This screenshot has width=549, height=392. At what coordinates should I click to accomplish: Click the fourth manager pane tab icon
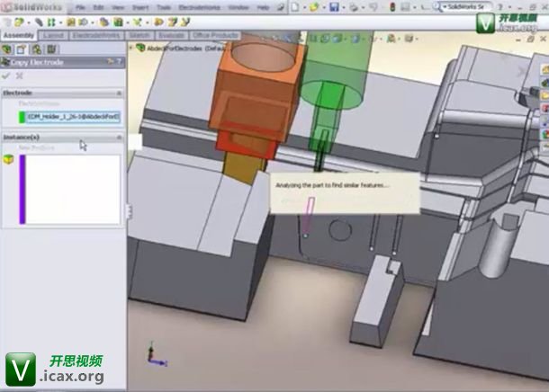[51, 49]
